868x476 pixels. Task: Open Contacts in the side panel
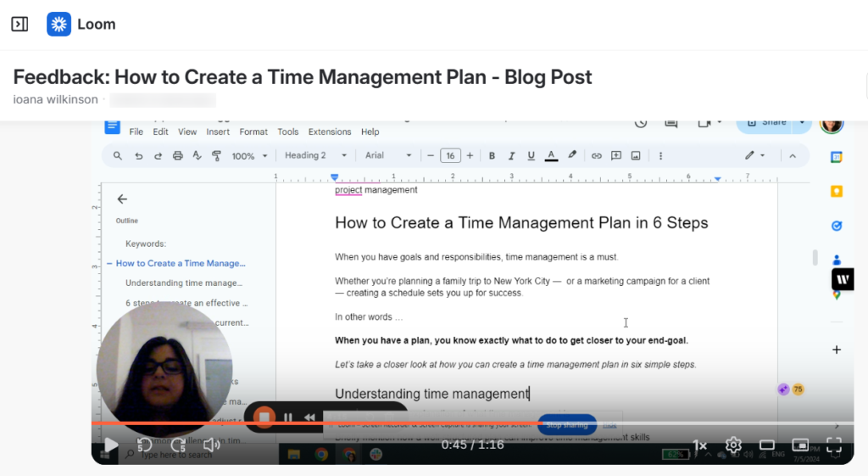tap(837, 260)
